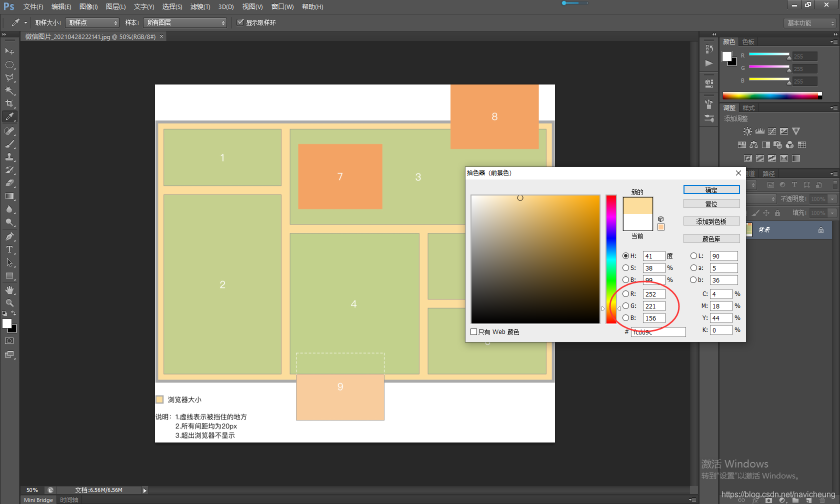Image resolution: width=840 pixels, height=504 pixels.
Task: Select the Clone Stamp tool
Action: [9, 157]
